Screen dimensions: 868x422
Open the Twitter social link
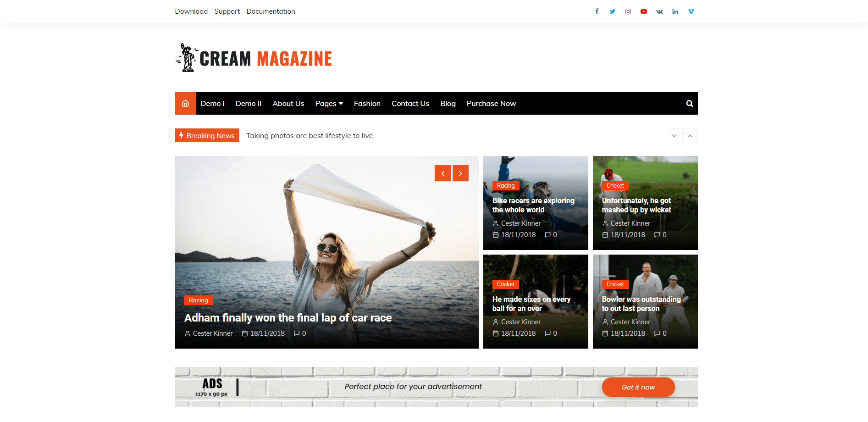(x=612, y=11)
